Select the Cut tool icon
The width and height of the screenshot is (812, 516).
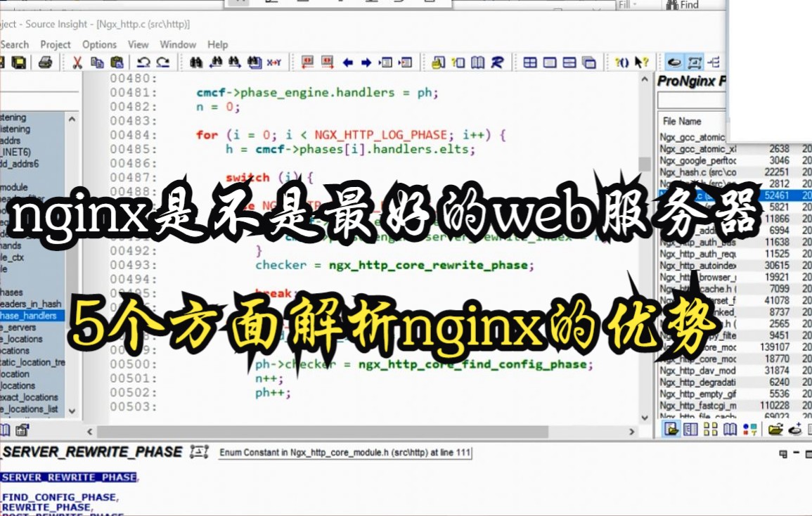click(76, 63)
